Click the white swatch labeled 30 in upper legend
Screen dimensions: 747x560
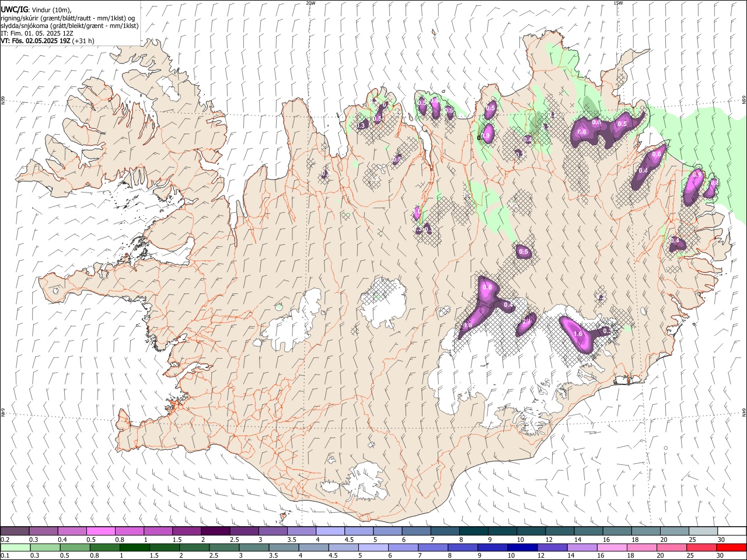732,531
